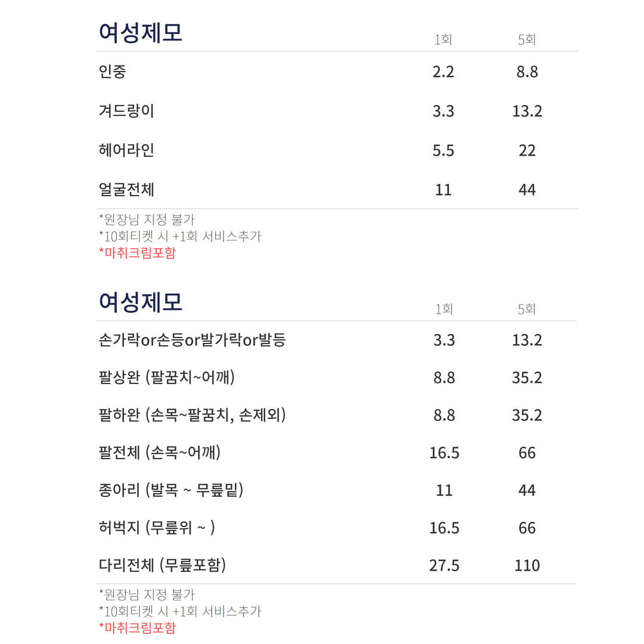Click the 1회 price for 팔전체
Screen dimensions: 644x644
pyautogui.click(x=444, y=453)
